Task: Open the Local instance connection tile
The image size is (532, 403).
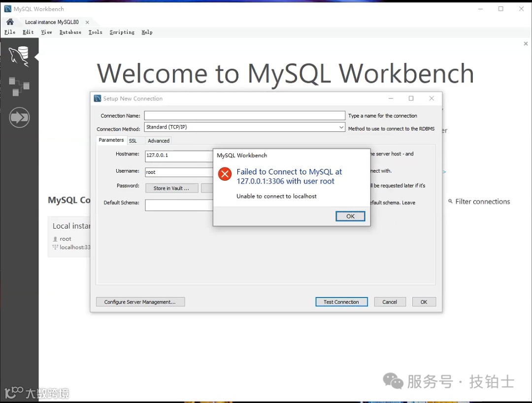Action: coord(69,237)
